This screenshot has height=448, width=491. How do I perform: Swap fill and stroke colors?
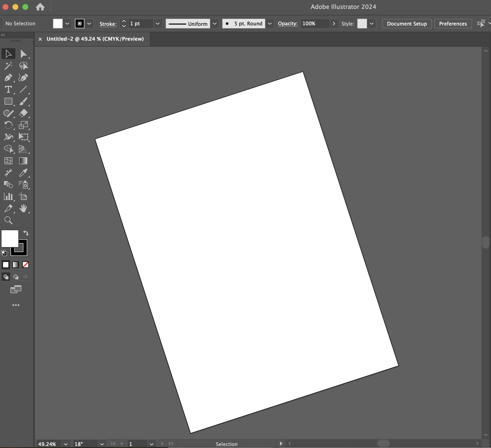[26, 233]
